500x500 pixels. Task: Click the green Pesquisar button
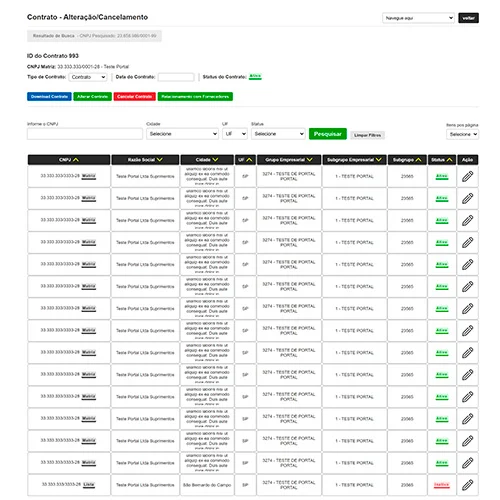tap(328, 134)
